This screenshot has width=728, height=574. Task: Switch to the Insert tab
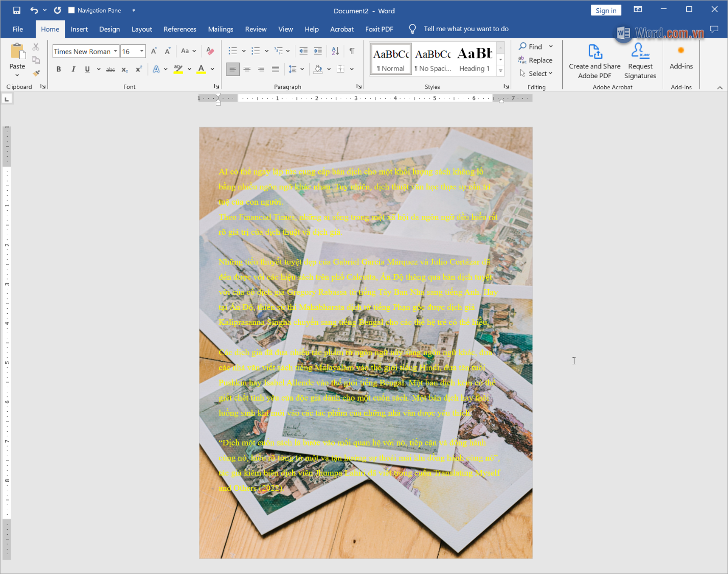point(79,29)
